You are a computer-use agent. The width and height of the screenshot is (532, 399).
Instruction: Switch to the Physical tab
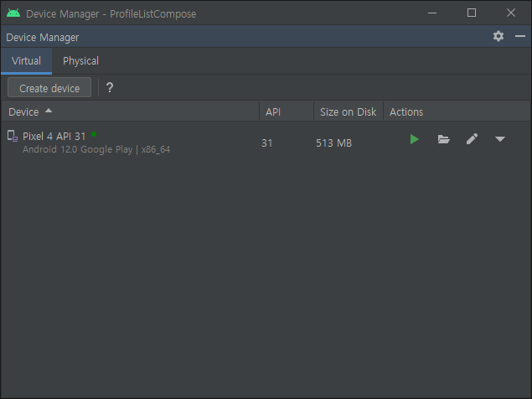point(80,61)
